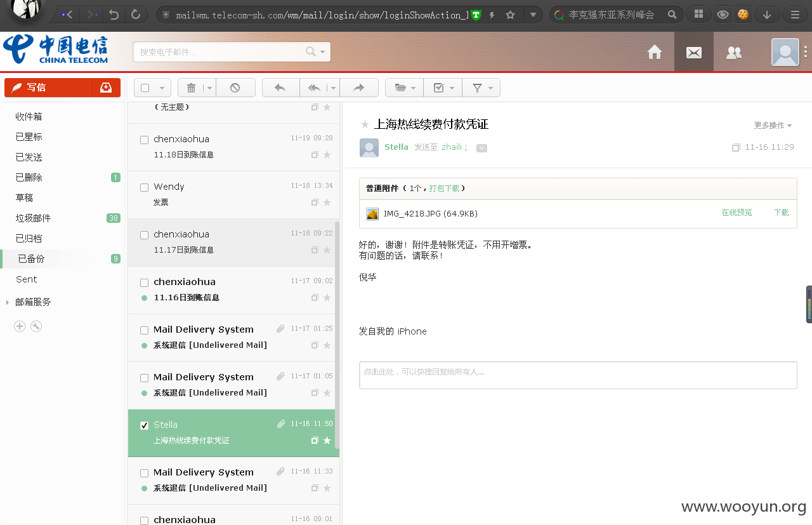Click the reply-all toolbar icon

pyautogui.click(x=315, y=88)
